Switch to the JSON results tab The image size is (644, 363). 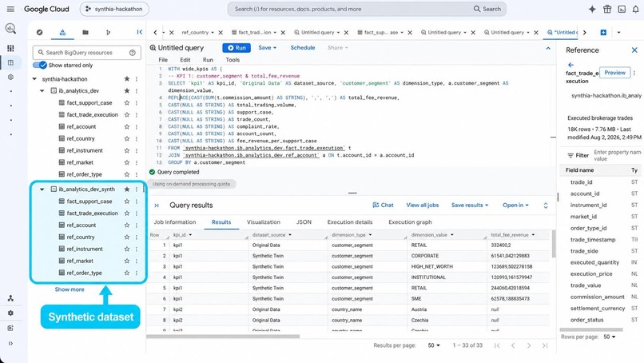(304, 222)
